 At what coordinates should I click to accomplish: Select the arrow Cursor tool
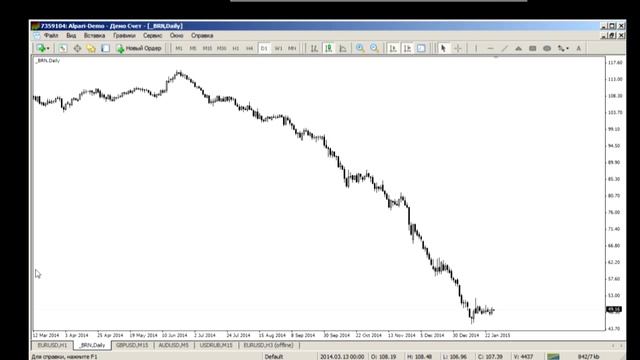tap(443, 48)
